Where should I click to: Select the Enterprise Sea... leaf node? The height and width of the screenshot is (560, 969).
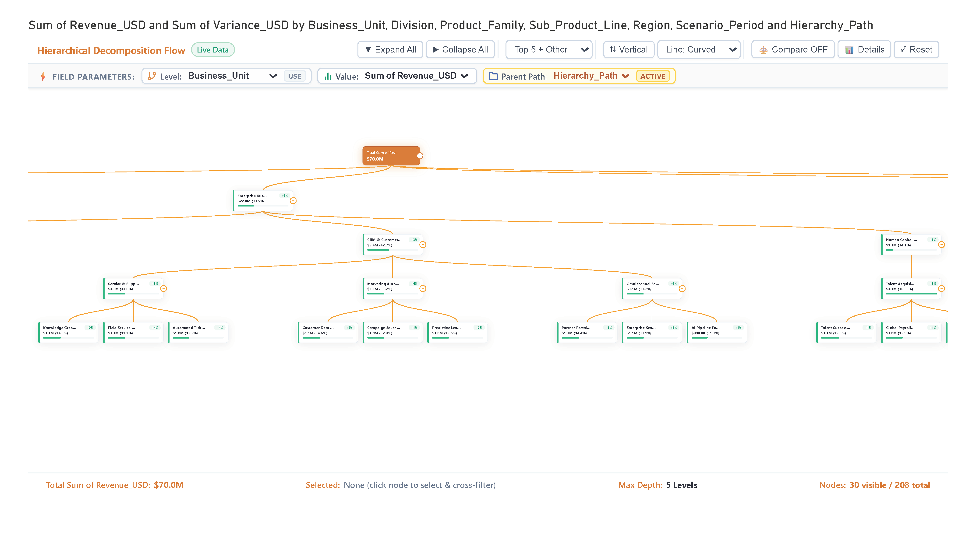pos(652,332)
